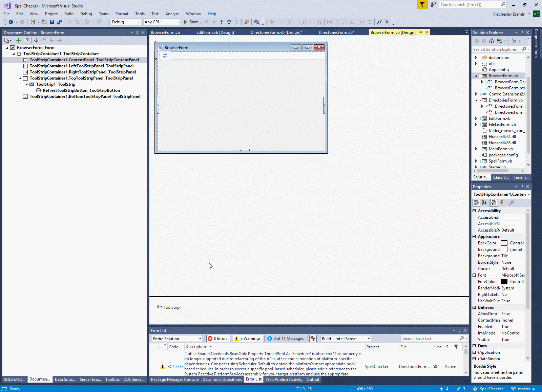This screenshot has height=392, width=542.
Task: Open the Diagnostic Tools side tab
Action: (x=536, y=44)
